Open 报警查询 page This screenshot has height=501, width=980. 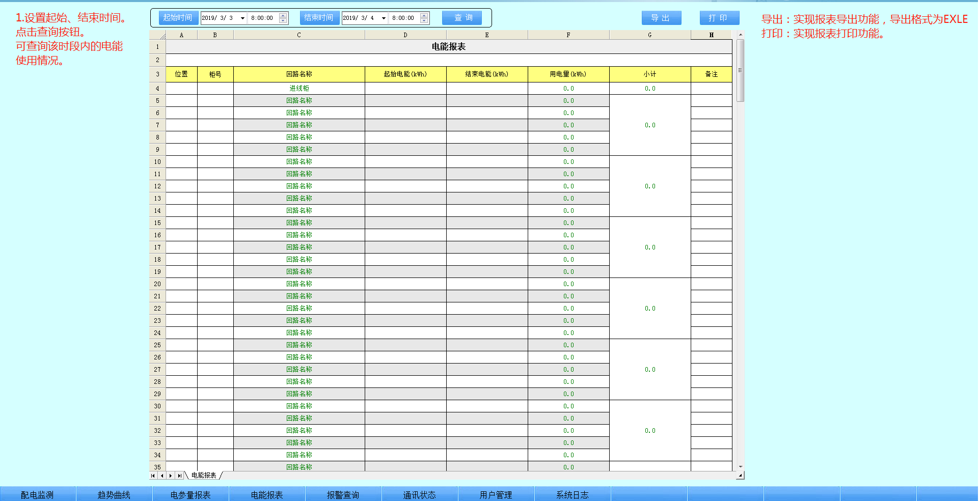pyautogui.click(x=343, y=494)
